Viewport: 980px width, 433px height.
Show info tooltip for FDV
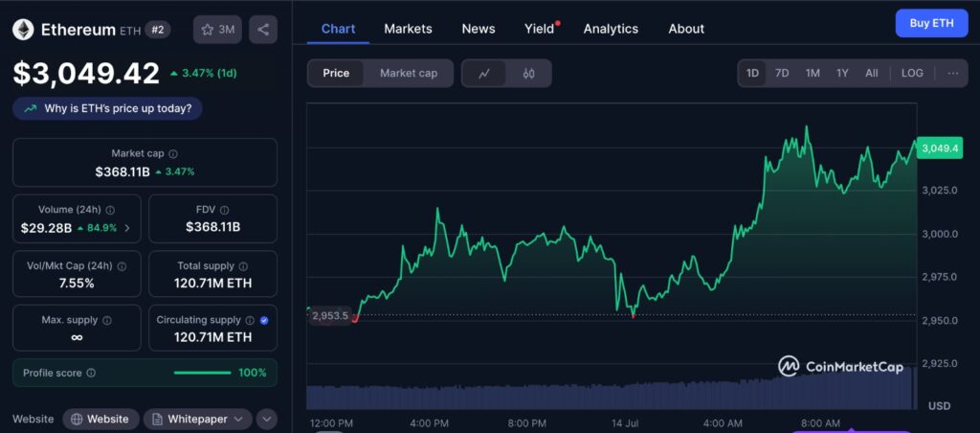point(224,210)
